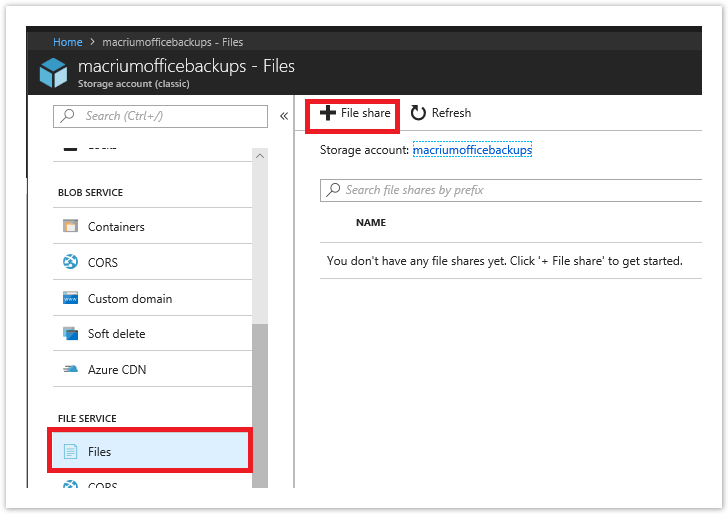Click the magnifier in file share search
The width and height of the screenshot is (728, 514).
coord(333,189)
